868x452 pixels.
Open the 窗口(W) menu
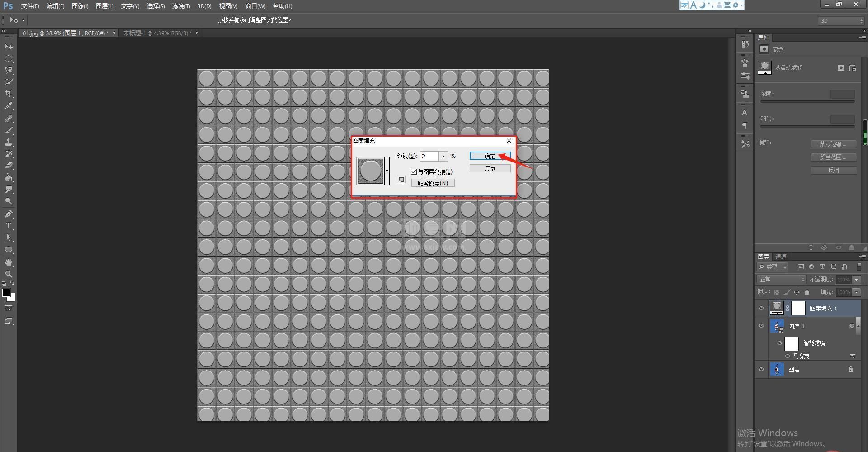255,6
